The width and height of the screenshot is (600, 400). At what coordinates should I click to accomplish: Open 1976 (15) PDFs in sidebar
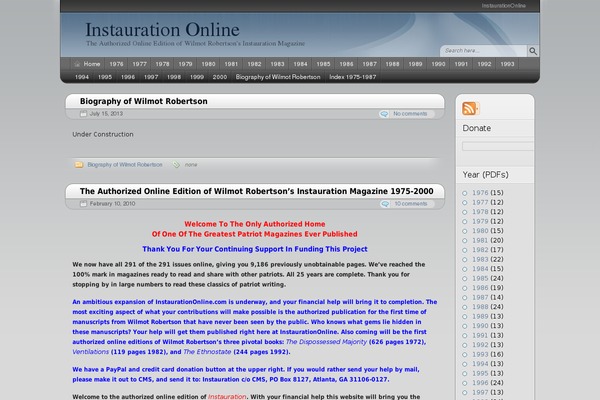point(488,193)
